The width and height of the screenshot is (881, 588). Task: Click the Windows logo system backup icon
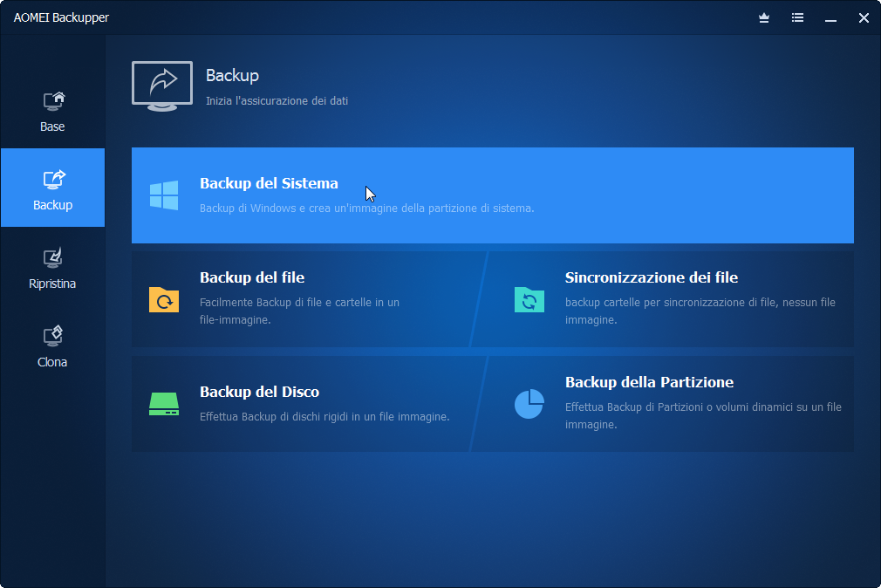(x=164, y=195)
